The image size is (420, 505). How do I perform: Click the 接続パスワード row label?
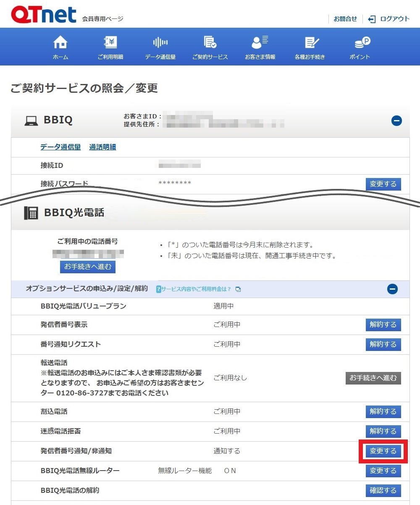[x=64, y=184]
